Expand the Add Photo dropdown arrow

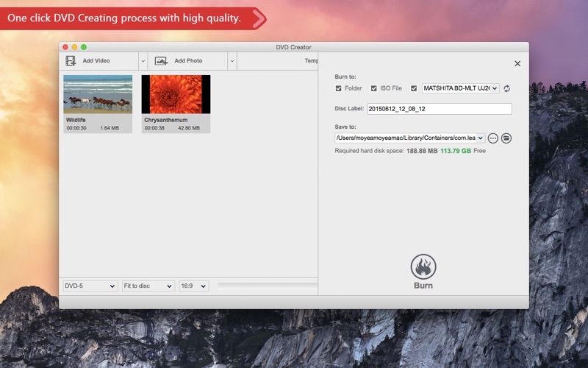point(232,61)
